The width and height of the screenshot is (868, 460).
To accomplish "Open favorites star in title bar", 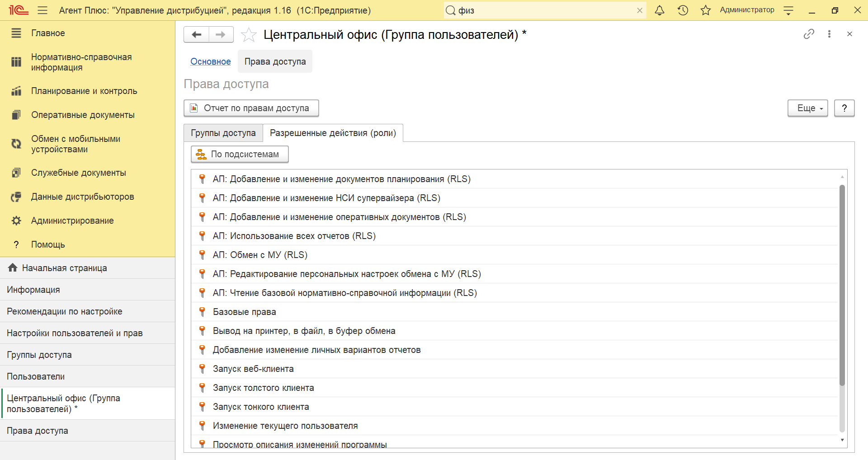I will tap(705, 10).
